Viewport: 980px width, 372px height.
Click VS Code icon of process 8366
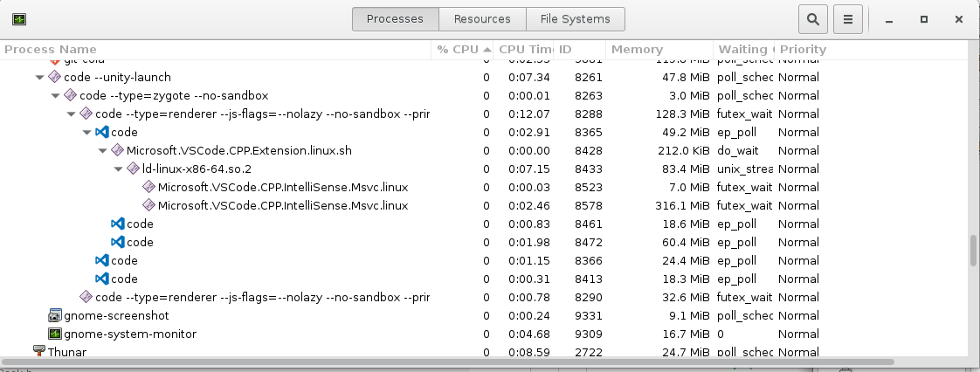click(x=102, y=260)
